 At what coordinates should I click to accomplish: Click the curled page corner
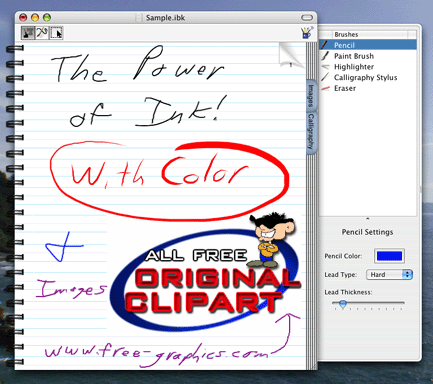click(x=291, y=55)
